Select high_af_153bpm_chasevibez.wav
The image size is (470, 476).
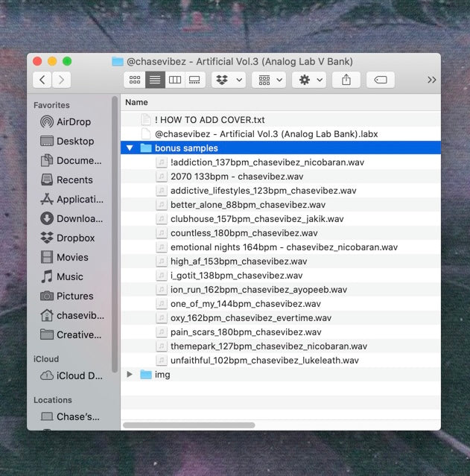(281, 261)
